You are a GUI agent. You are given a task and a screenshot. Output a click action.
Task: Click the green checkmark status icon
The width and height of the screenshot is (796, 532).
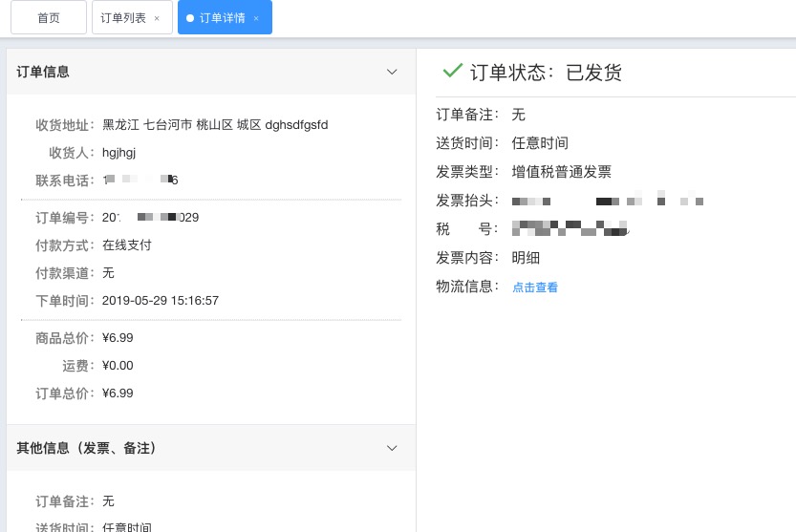click(452, 72)
